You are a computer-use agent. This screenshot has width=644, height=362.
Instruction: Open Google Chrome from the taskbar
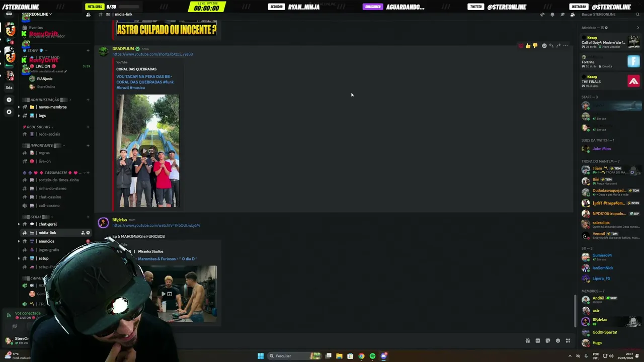click(x=361, y=356)
